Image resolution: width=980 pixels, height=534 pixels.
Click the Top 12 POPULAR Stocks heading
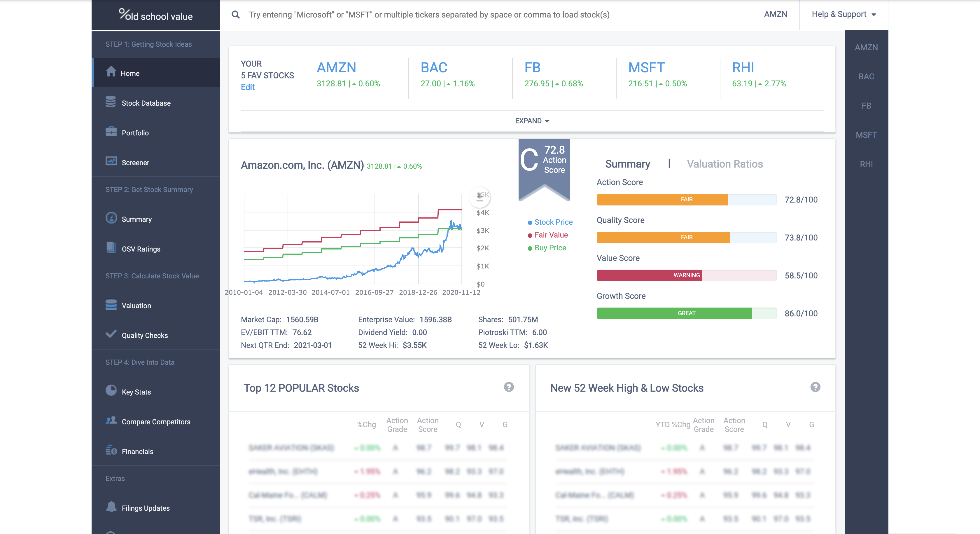301,388
